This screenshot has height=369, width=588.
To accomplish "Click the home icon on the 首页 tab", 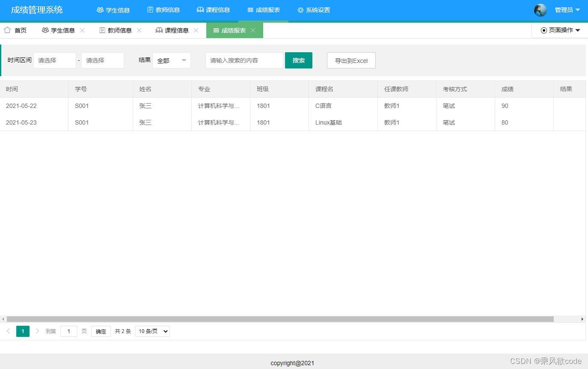I will pyautogui.click(x=7, y=30).
